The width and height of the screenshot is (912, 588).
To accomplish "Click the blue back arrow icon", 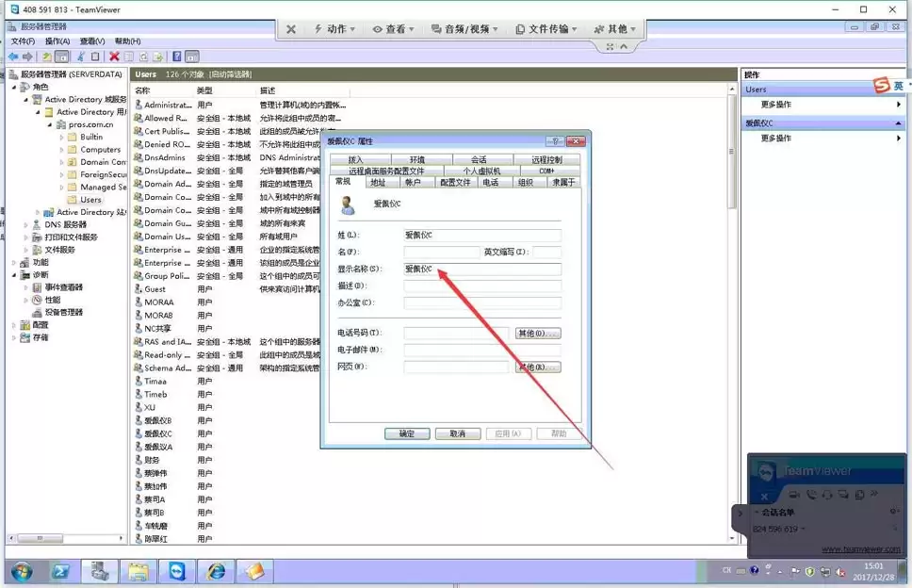I will click(x=13, y=57).
